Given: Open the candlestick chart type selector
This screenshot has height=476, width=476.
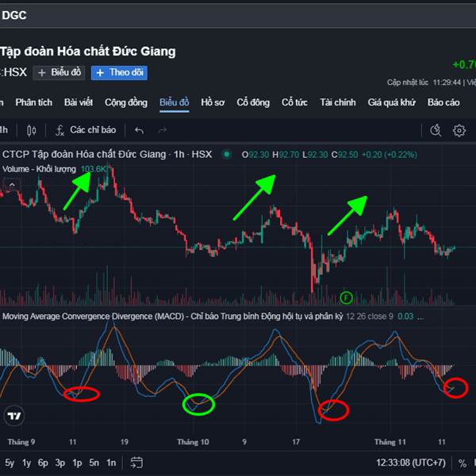Looking at the screenshot, I should pos(32,130).
